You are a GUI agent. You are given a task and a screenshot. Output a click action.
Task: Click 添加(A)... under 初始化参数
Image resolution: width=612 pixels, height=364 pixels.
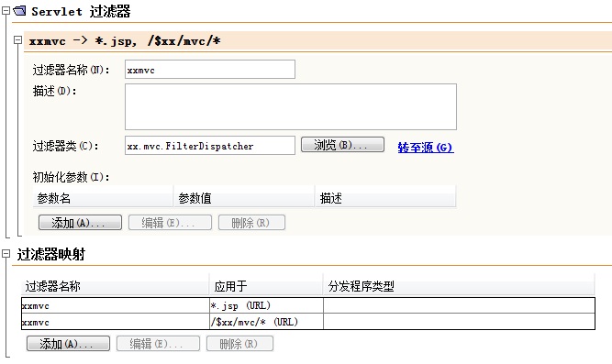click(x=80, y=223)
